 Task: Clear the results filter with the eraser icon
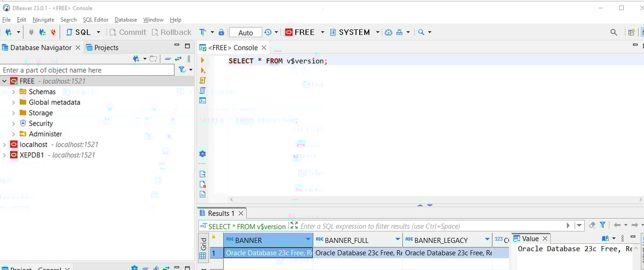click(592, 225)
